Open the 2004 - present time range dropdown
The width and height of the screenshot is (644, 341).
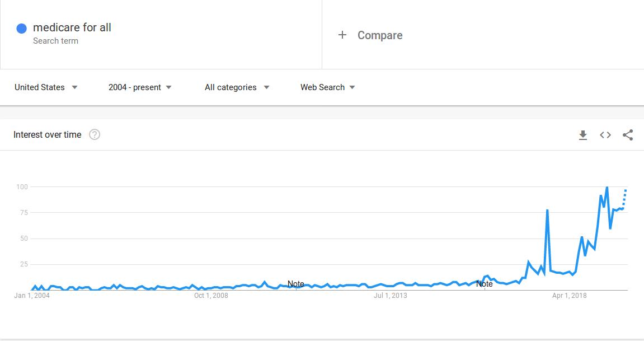(140, 87)
